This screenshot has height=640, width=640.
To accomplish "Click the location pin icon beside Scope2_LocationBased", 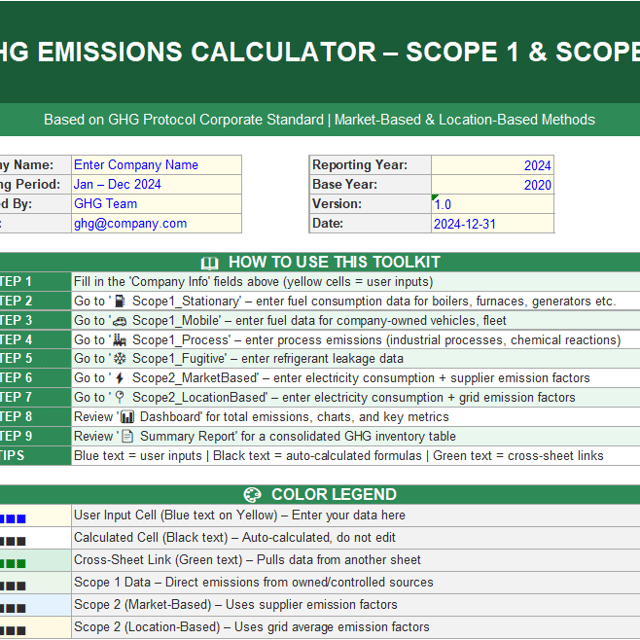I will point(120,397).
